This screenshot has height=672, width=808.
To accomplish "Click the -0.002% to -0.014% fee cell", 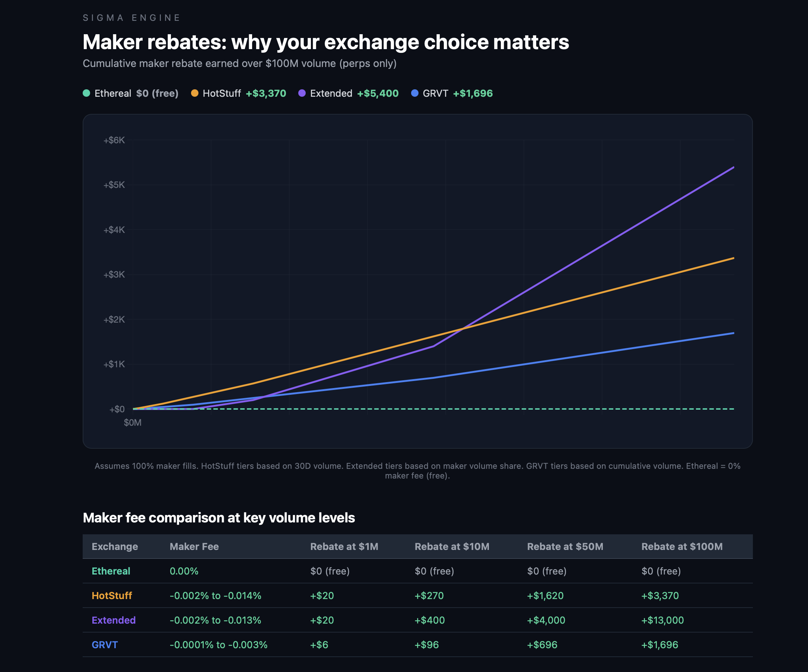I will click(216, 595).
